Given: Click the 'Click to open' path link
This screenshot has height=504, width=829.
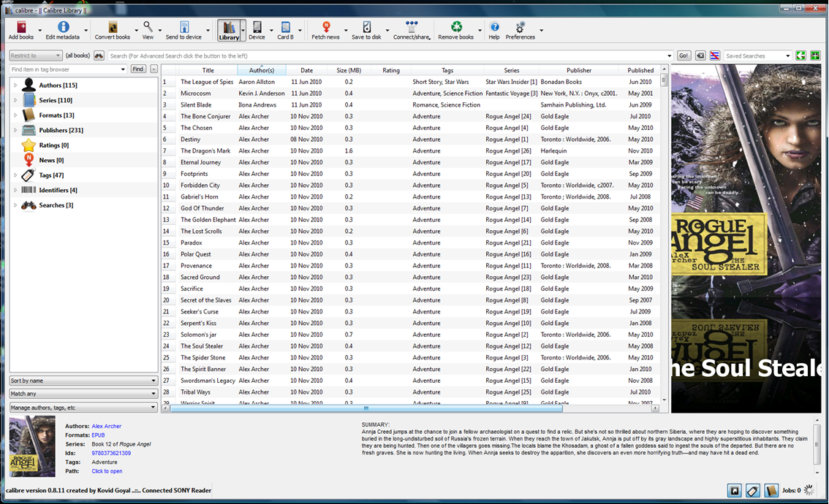Looking at the screenshot, I should coord(107,471).
